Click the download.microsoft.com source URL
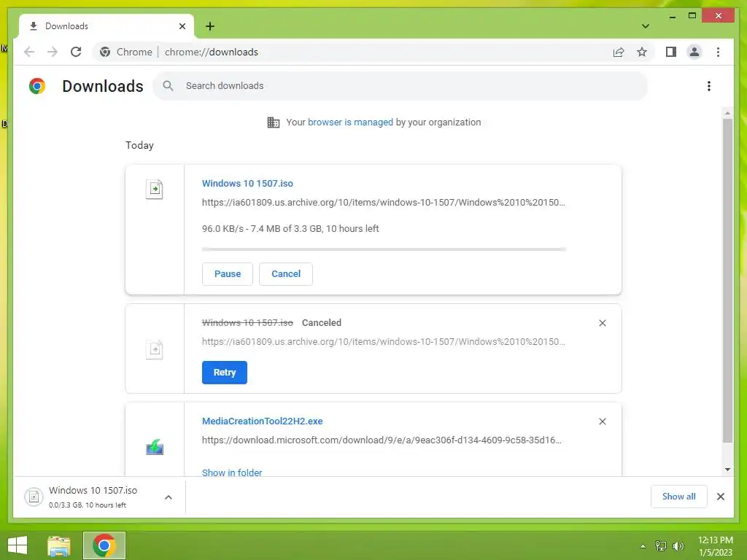The width and height of the screenshot is (747, 560). click(x=382, y=440)
